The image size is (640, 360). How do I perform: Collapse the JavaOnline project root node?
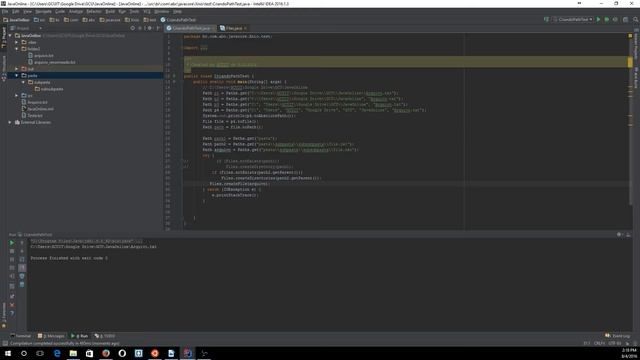point(10,36)
